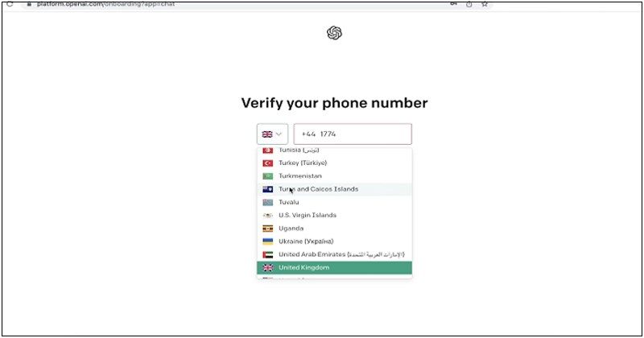Select Ukraine (Україна) entry
The image size is (644, 338).
click(x=334, y=241)
